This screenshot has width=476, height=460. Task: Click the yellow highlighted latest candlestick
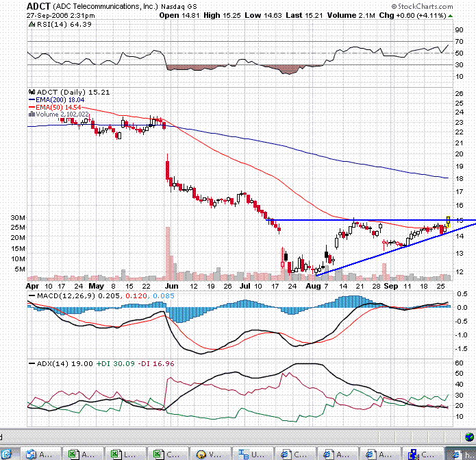(x=448, y=222)
